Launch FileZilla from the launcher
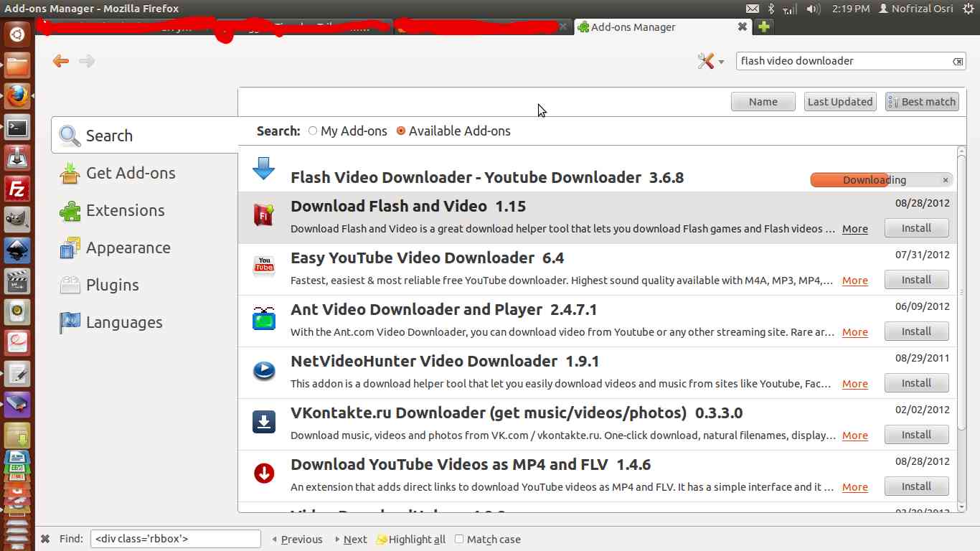Viewport: 980px width, 551px height. click(x=17, y=189)
